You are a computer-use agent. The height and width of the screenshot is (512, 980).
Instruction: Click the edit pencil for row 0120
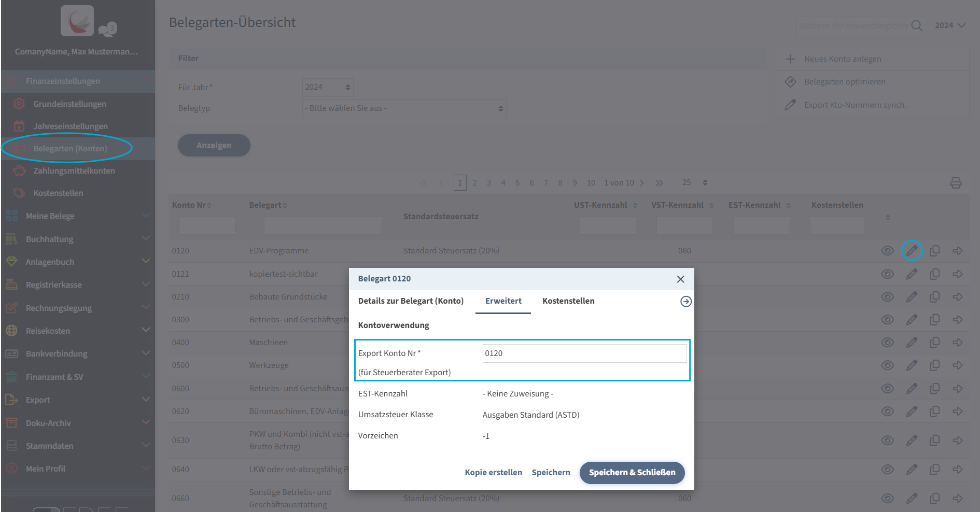[912, 251]
